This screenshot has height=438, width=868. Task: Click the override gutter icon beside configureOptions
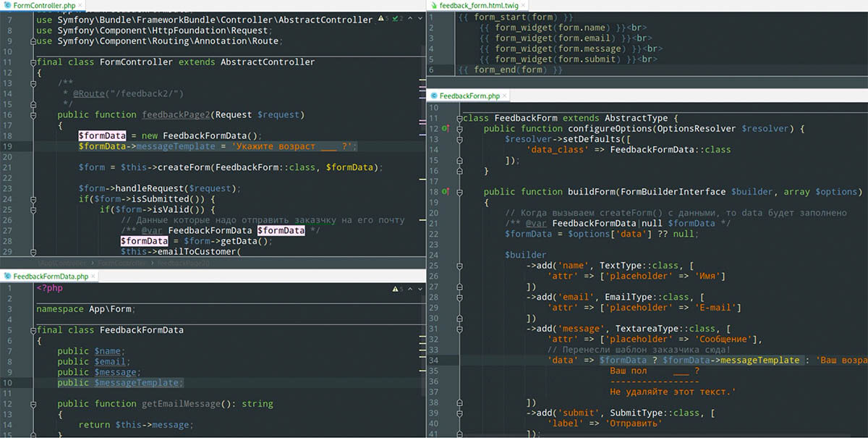click(x=445, y=129)
